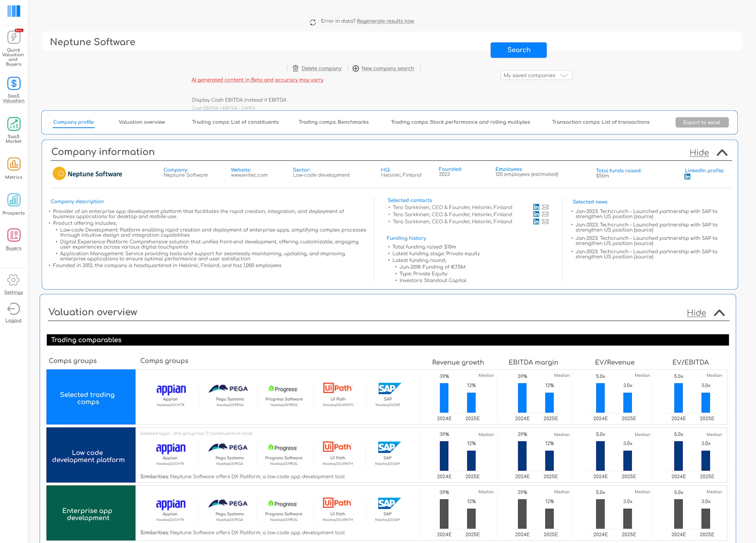Select Low code development platform comps block
Image resolution: width=756 pixels, height=543 pixels.
91,455
